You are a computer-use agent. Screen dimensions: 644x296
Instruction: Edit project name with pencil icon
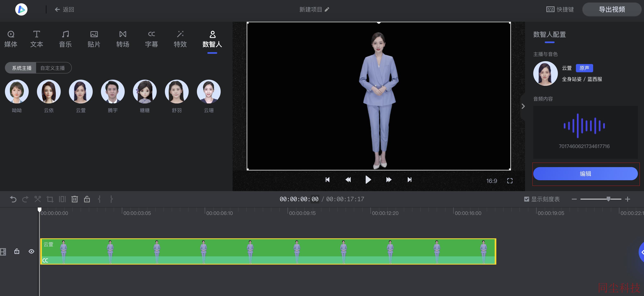(327, 9)
